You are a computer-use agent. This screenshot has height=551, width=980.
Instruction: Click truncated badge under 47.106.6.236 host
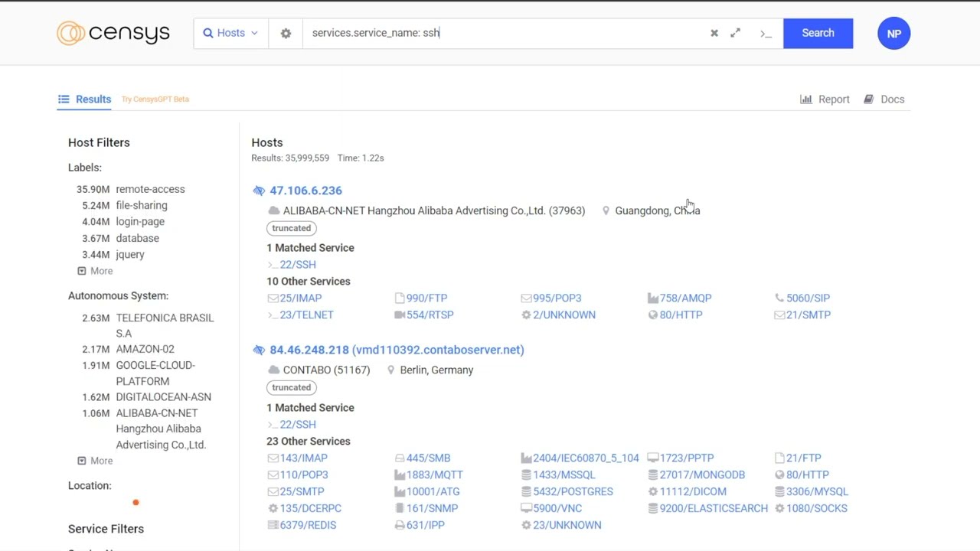click(291, 228)
